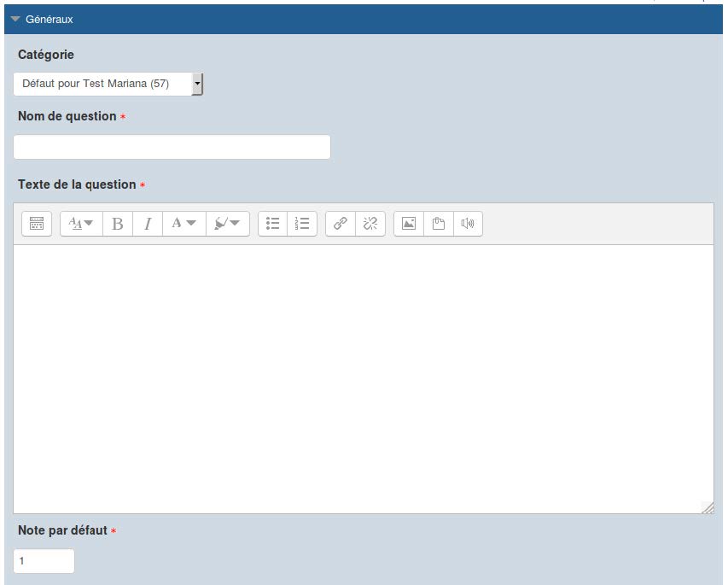This screenshot has width=728, height=585.
Task: Click the Nom de question input field
Action: [171, 146]
